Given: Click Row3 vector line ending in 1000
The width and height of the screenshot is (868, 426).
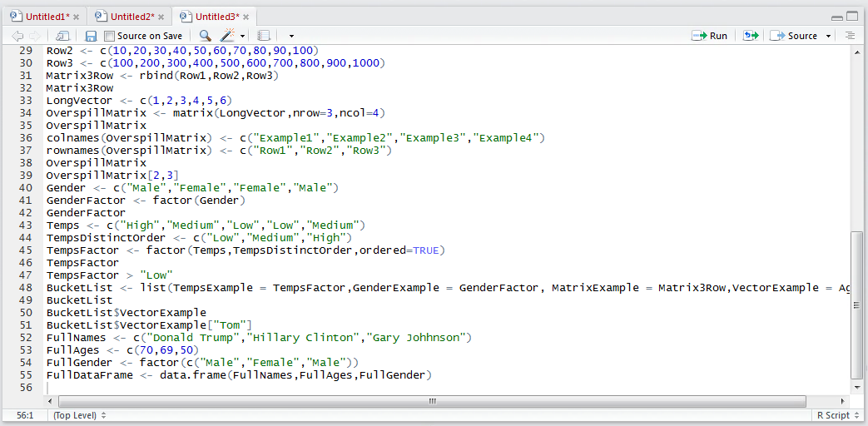Looking at the screenshot, I should 216,62.
